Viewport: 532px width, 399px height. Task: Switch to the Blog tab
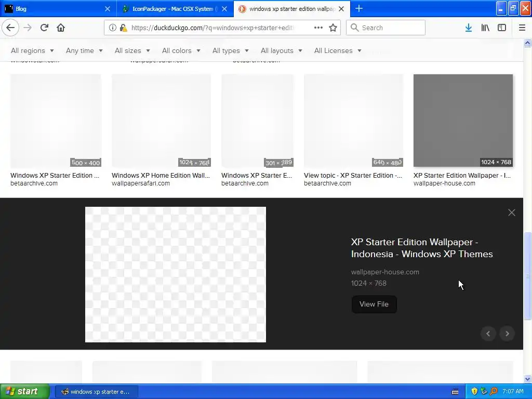click(58, 9)
